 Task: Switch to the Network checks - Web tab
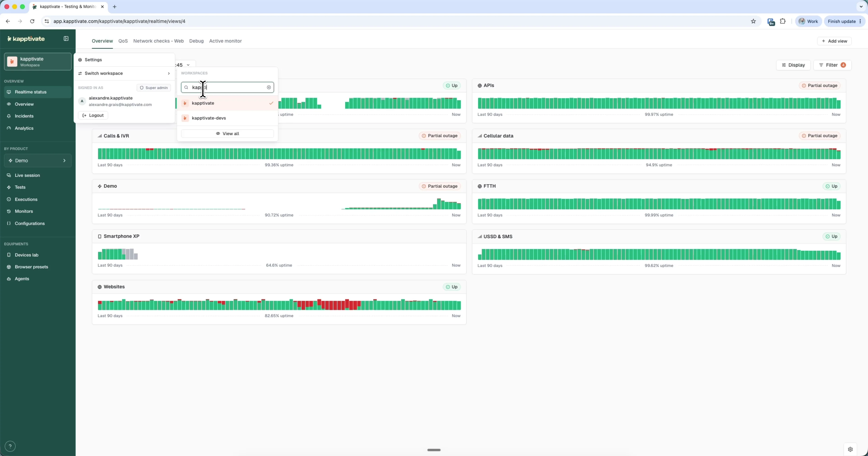[x=158, y=41]
